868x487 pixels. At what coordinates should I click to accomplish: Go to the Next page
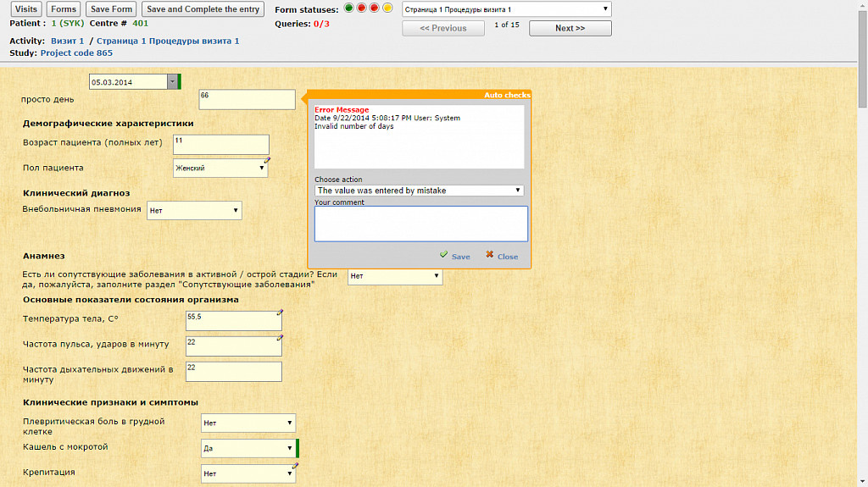(570, 28)
